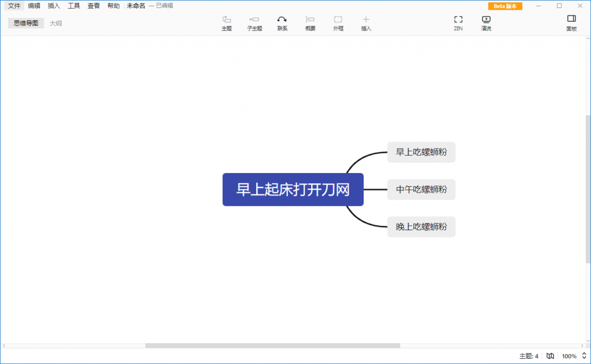This screenshot has height=364, width=591.
Task: Toggle the minimap in the status bar
Action: point(550,355)
